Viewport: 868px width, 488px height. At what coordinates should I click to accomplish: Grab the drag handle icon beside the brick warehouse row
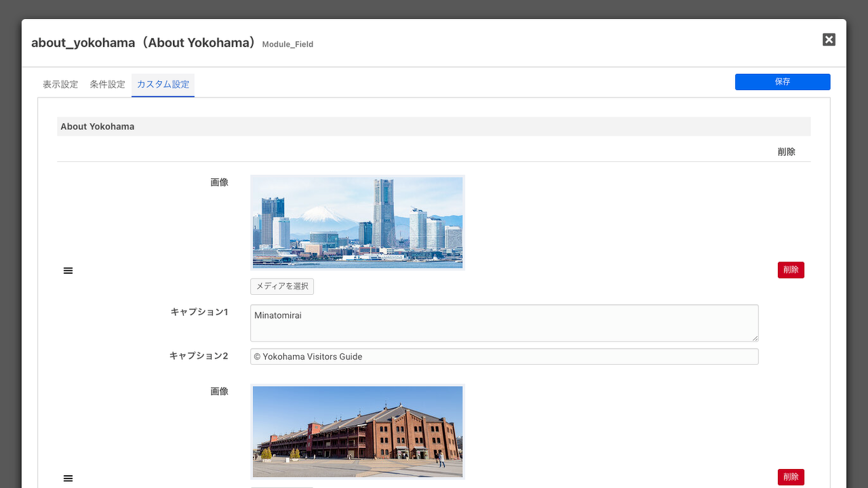pyautogui.click(x=68, y=479)
